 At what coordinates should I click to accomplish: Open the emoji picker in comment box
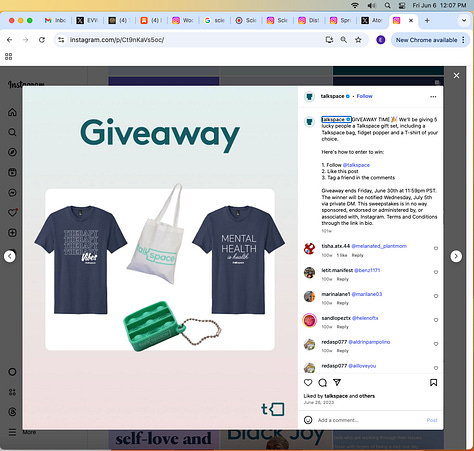[x=308, y=420]
